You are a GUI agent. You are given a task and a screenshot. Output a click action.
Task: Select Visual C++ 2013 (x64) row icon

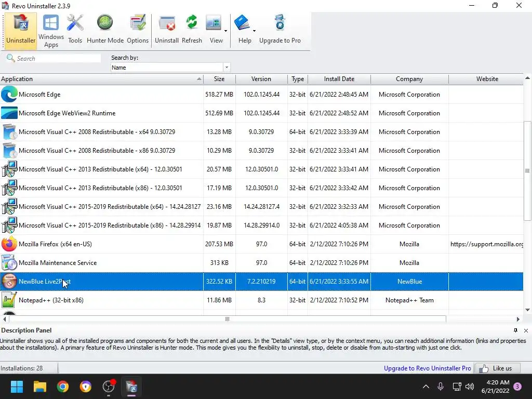(9, 169)
